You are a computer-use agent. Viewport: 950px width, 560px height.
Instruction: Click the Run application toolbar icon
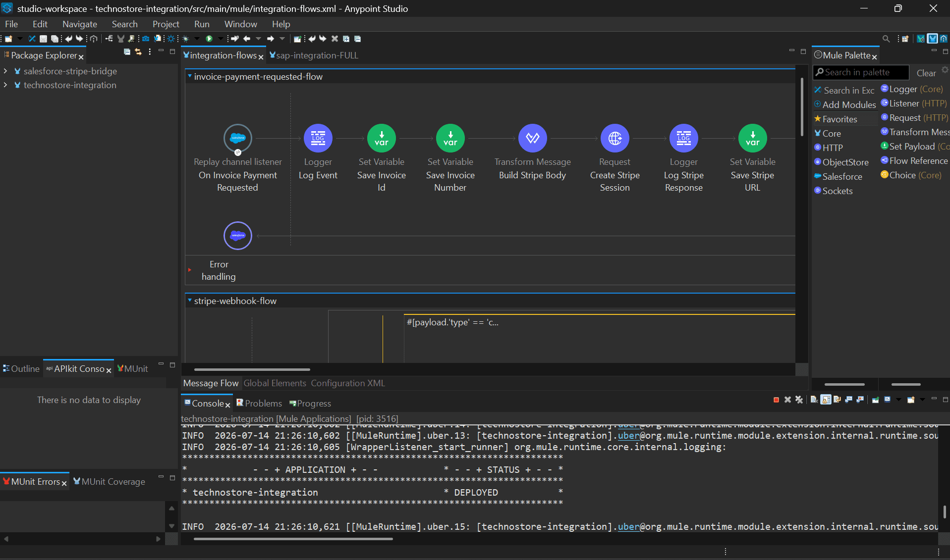(x=209, y=39)
